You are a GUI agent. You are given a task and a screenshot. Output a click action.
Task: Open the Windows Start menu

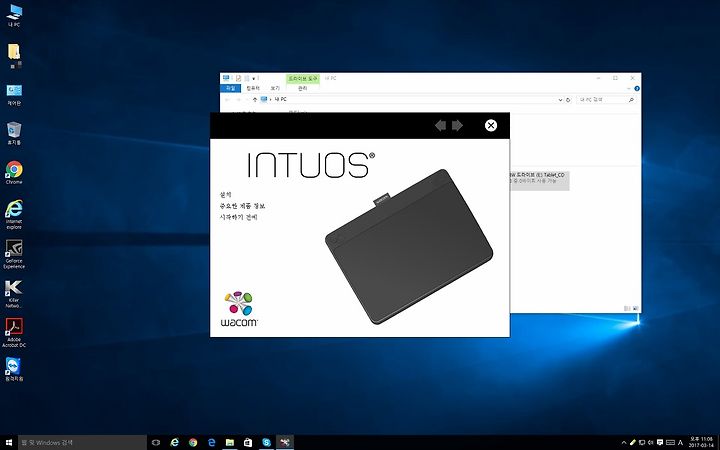[9, 443]
